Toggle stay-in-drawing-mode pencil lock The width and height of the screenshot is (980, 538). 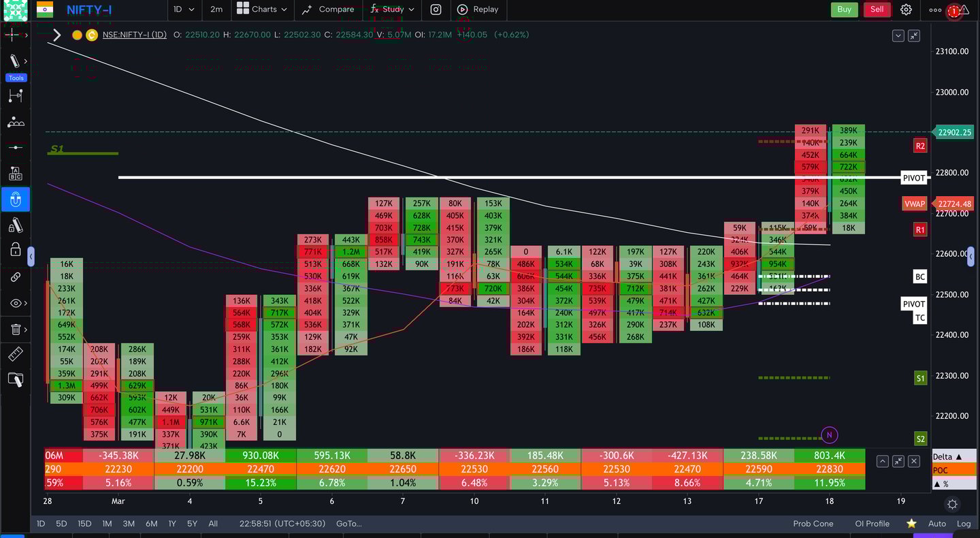pyautogui.click(x=15, y=225)
